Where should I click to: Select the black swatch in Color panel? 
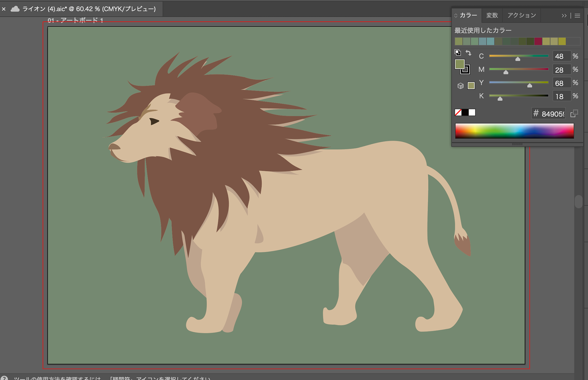pos(465,112)
